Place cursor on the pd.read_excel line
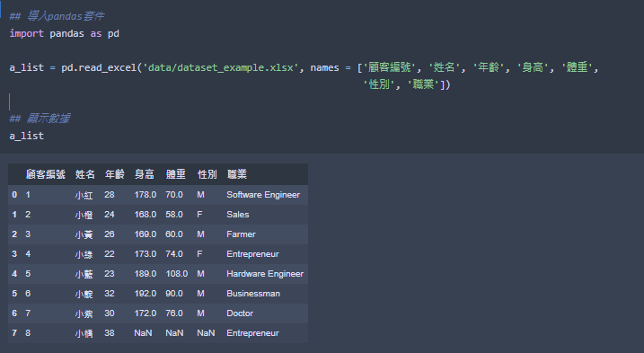The image size is (644, 353). click(x=304, y=67)
